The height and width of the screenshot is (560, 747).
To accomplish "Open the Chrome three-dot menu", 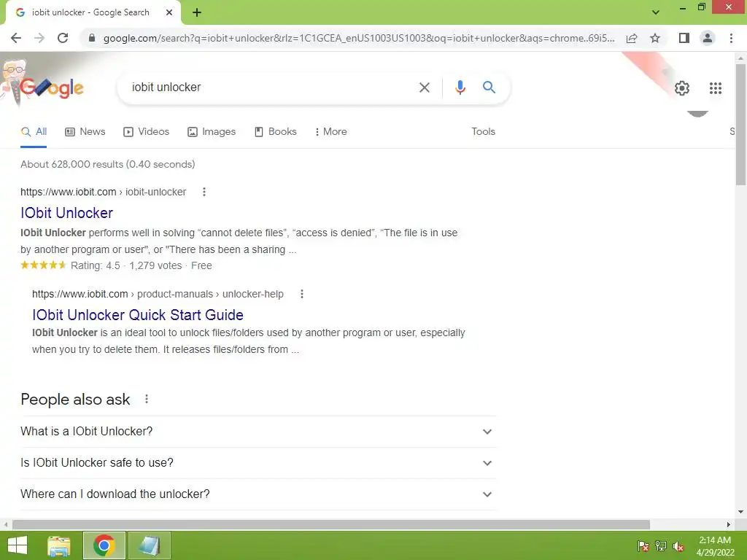I will click(x=731, y=38).
